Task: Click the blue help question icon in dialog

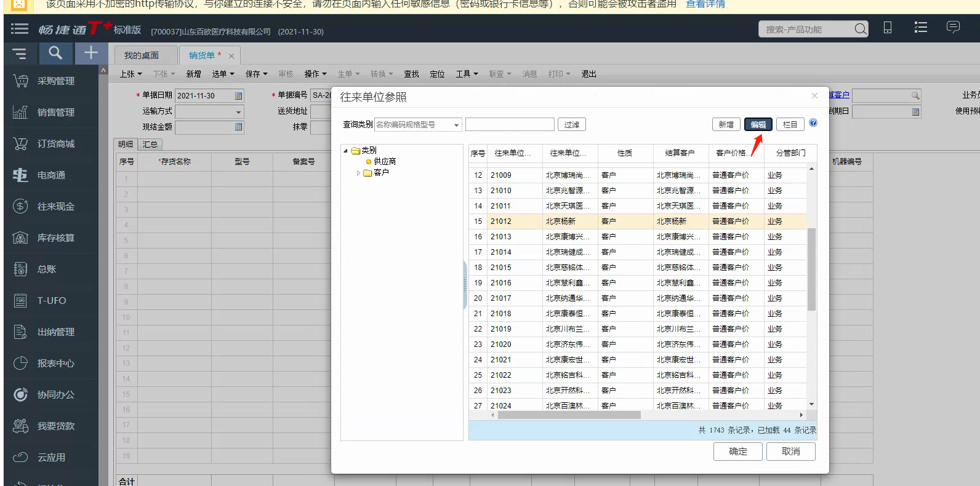Action: (813, 123)
